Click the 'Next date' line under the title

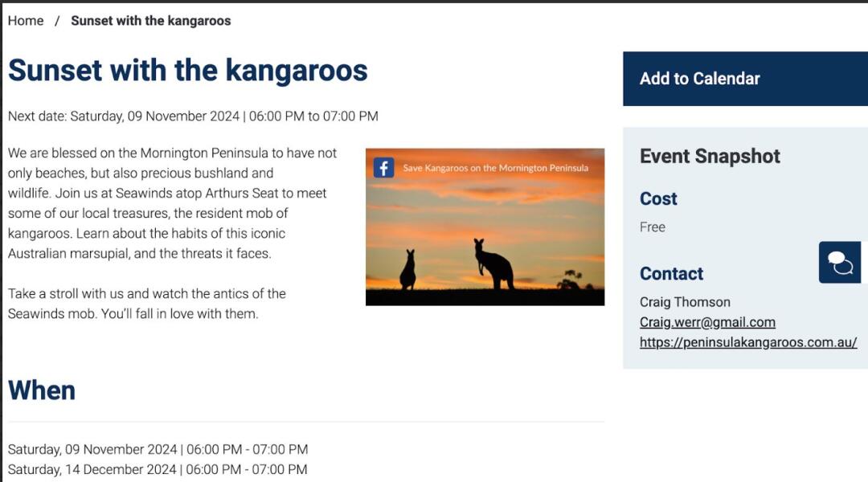193,116
